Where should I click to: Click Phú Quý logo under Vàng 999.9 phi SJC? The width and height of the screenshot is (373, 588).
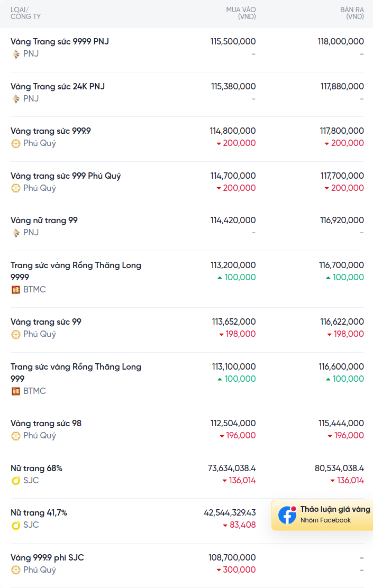click(x=16, y=570)
